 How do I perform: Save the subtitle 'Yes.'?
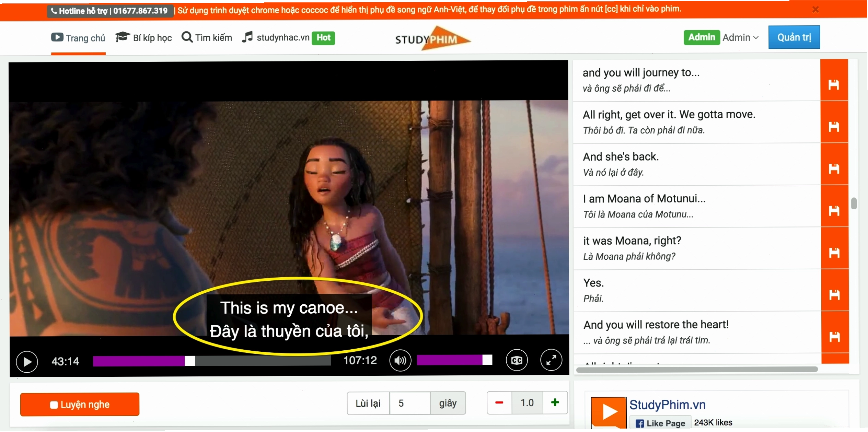(834, 295)
